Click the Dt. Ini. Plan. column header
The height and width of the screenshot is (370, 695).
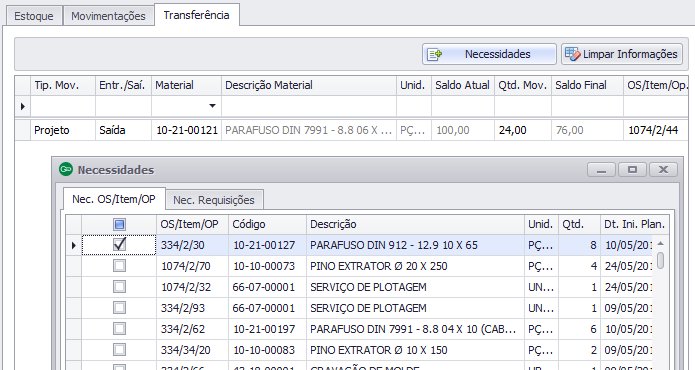[x=634, y=224]
